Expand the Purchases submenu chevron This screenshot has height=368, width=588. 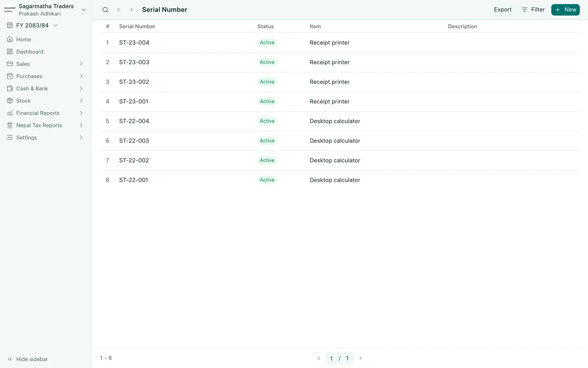(81, 76)
